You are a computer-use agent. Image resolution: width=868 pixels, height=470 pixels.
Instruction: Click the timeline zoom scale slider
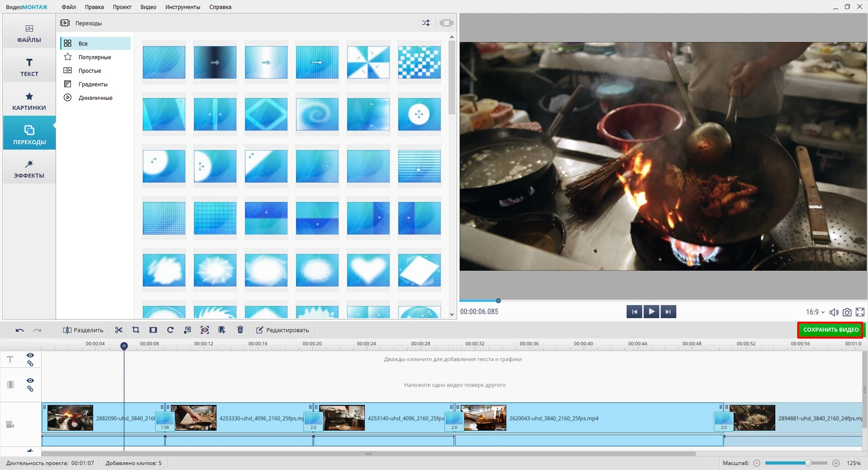point(796,463)
